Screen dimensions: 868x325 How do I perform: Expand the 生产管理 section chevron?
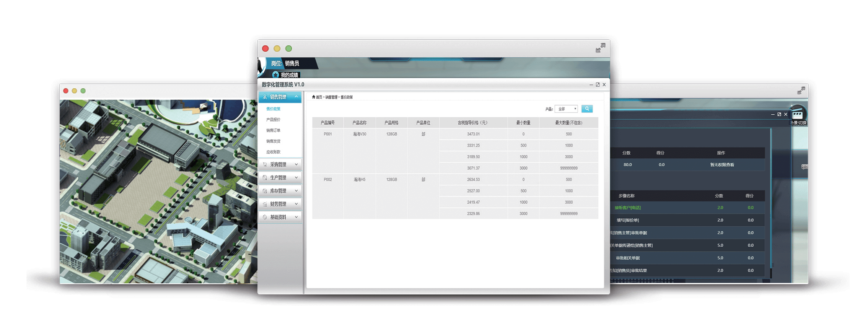pyautogui.click(x=296, y=178)
